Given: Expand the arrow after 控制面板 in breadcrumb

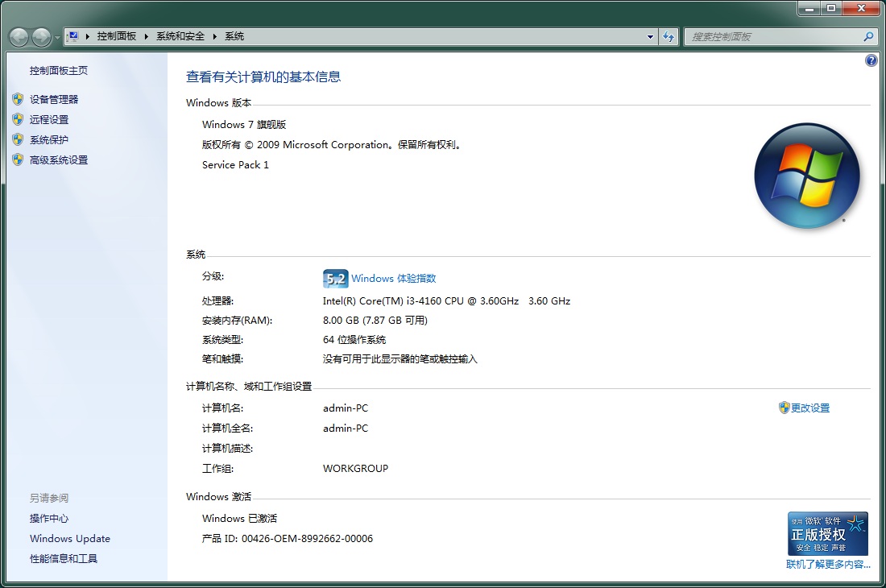Looking at the screenshot, I should click(145, 36).
